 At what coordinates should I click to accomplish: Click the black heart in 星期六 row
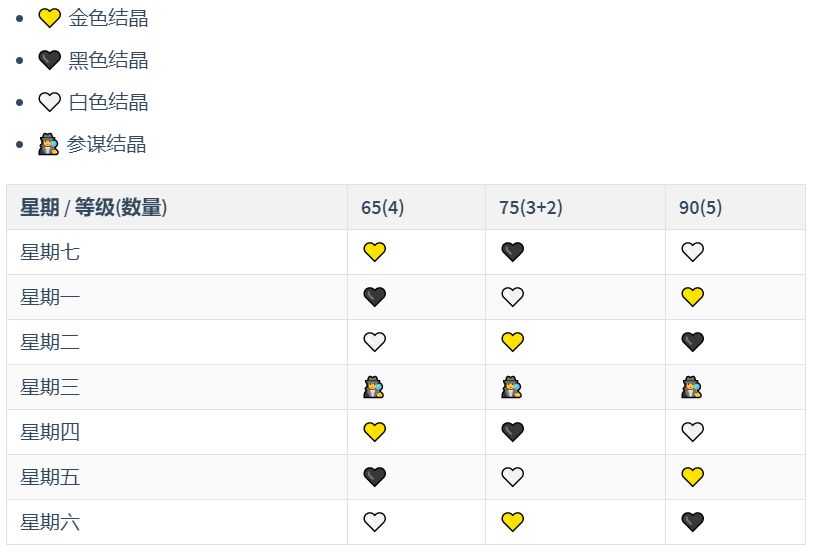(692, 522)
